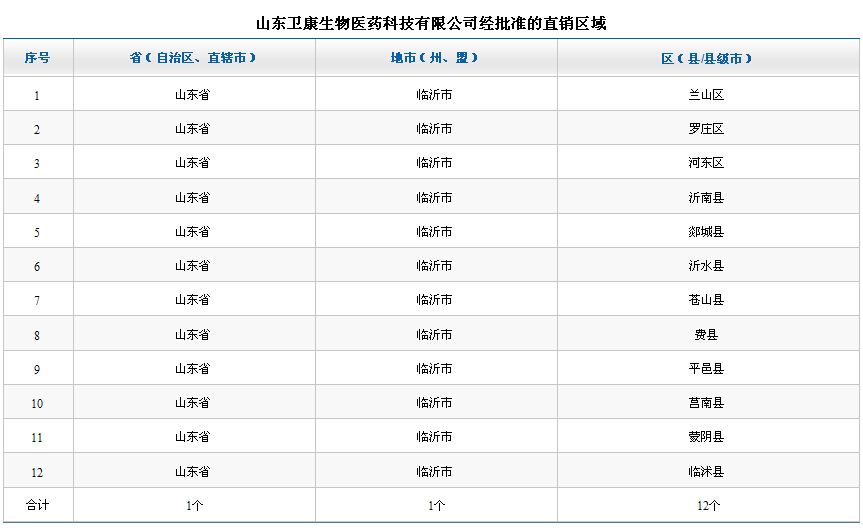Click the 1个 total under city column

[436, 506]
